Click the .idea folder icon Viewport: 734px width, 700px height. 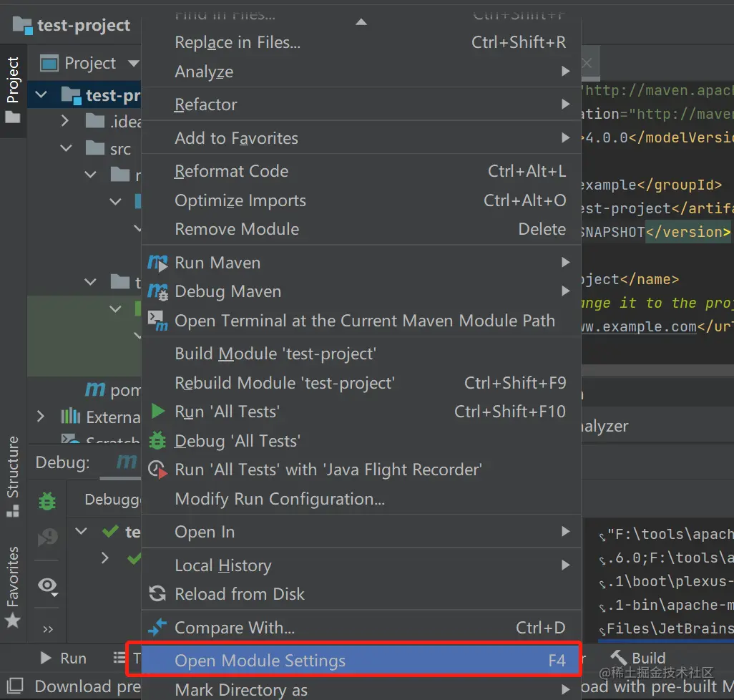(x=95, y=121)
